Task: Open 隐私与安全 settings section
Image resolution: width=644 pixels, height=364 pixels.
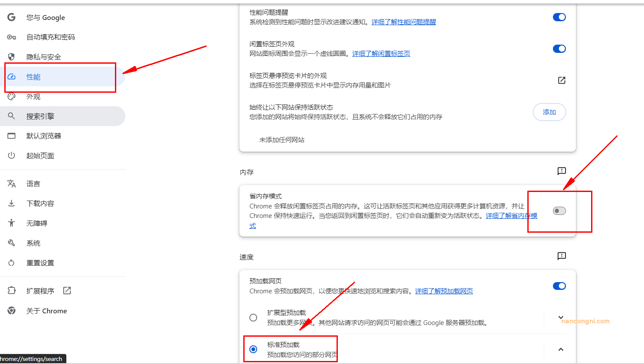Action: [63, 57]
